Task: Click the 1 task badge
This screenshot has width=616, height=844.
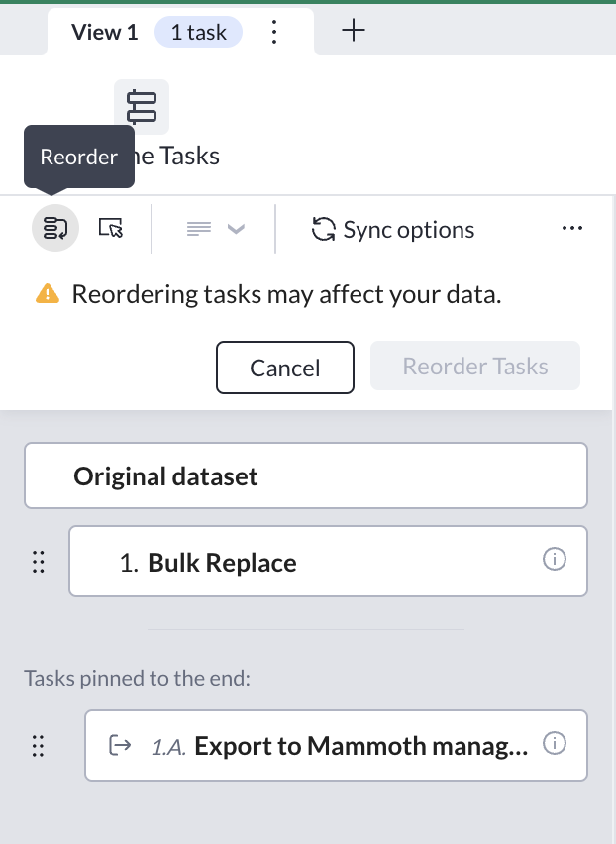Action: (x=199, y=33)
